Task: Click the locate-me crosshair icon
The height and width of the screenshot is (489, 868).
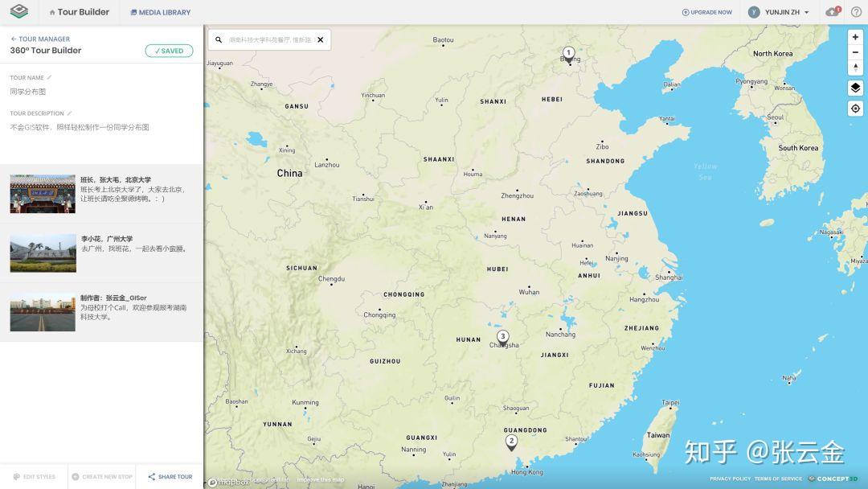Action: pyautogui.click(x=855, y=109)
